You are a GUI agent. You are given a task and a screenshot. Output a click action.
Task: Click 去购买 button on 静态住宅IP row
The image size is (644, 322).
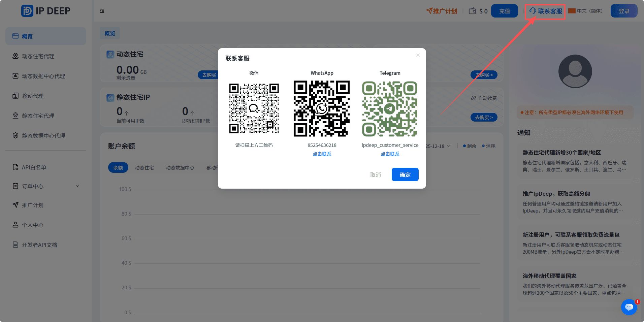click(x=484, y=117)
